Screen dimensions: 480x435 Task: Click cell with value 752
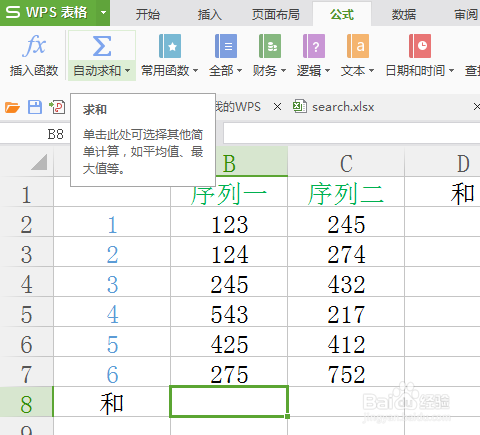(x=346, y=372)
